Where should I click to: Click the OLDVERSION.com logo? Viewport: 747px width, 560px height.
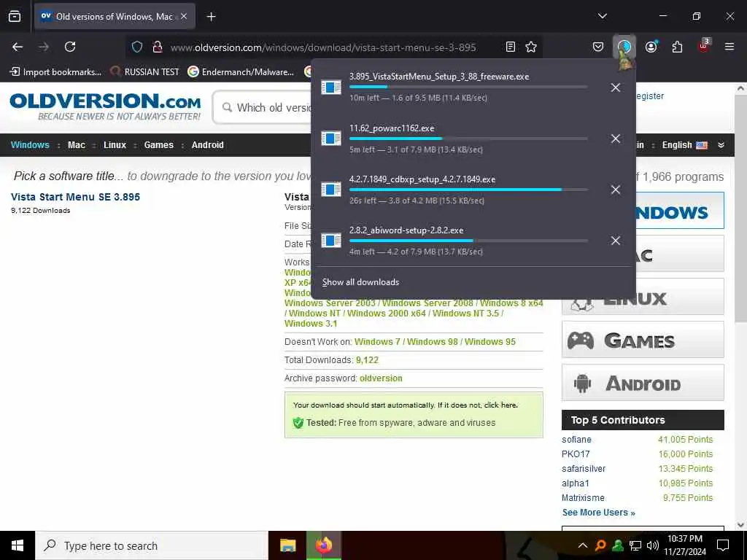pyautogui.click(x=105, y=106)
